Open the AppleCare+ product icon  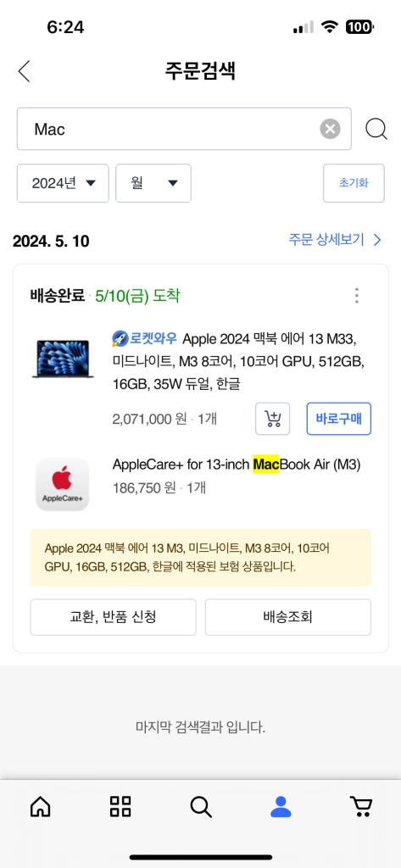pyautogui.click(x=63, y=484)
